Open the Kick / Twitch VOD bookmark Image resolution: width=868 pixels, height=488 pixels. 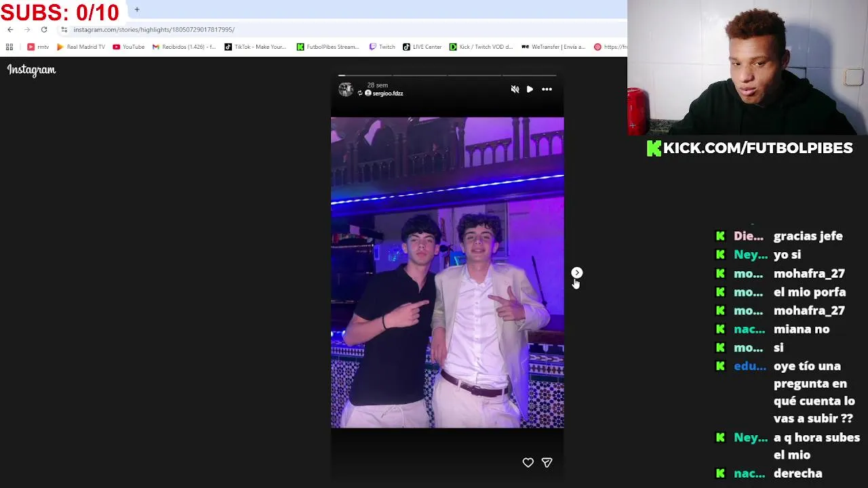tap(481, 47)
